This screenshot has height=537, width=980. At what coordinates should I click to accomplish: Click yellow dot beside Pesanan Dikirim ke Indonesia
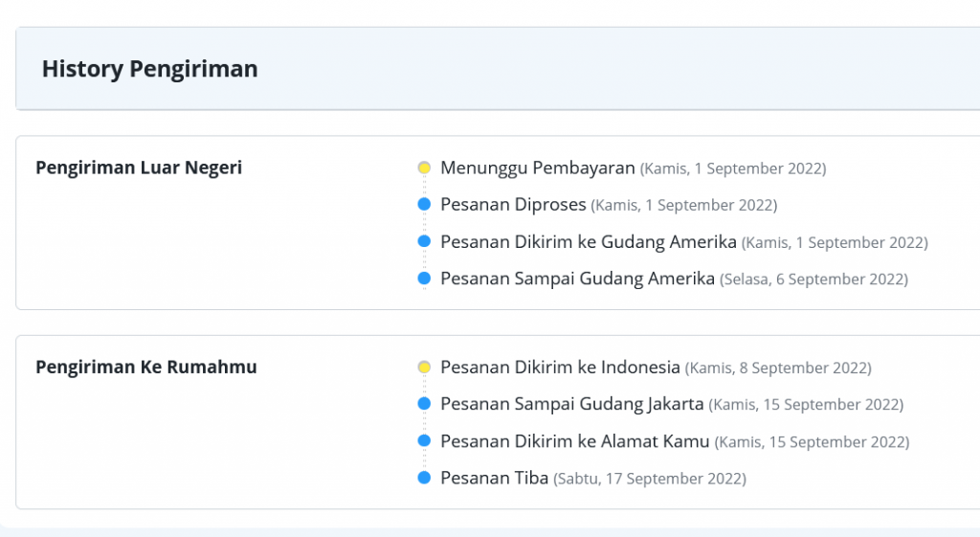(424, 367)
